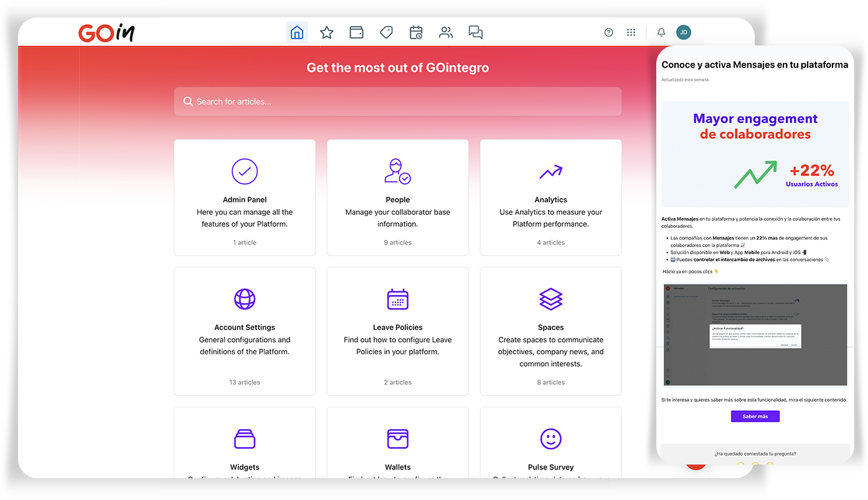868x500 pixels.
Task: Click the search magnifier icon
Action: (188, 101)
